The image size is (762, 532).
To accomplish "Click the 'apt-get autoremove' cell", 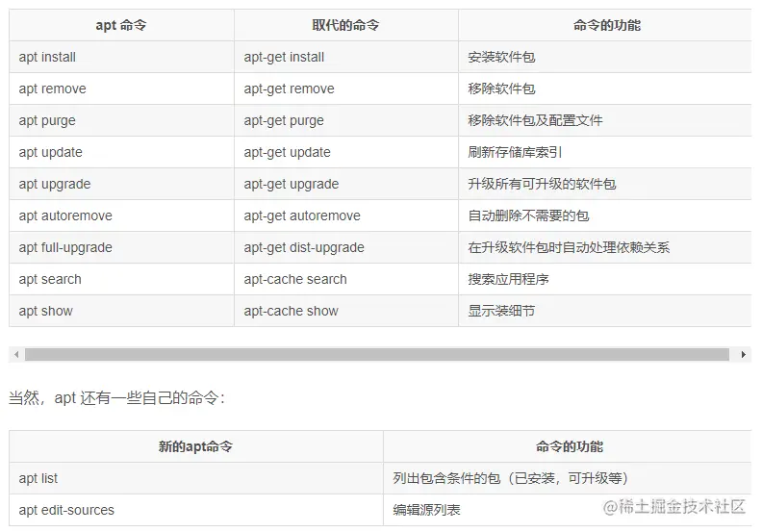I will 346,215.
